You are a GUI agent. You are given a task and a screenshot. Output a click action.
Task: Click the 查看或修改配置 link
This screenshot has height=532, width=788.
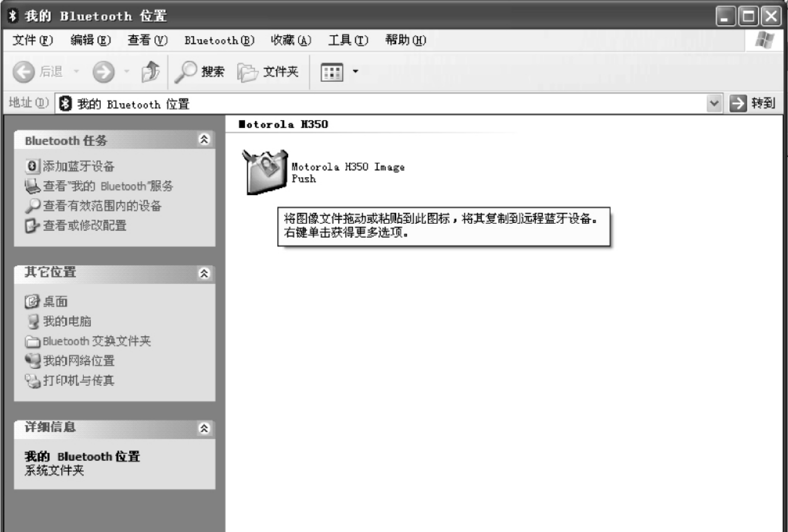coord(85,226)
